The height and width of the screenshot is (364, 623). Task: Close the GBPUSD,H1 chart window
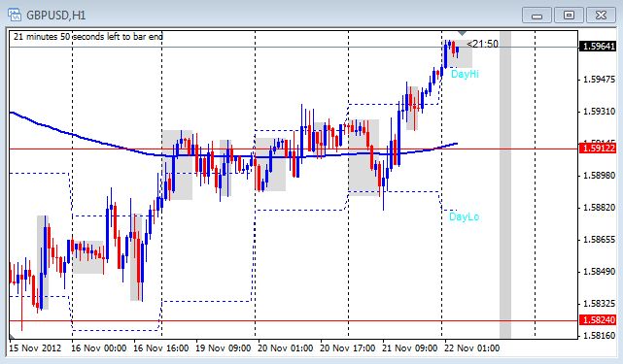[x=602, y=16]
